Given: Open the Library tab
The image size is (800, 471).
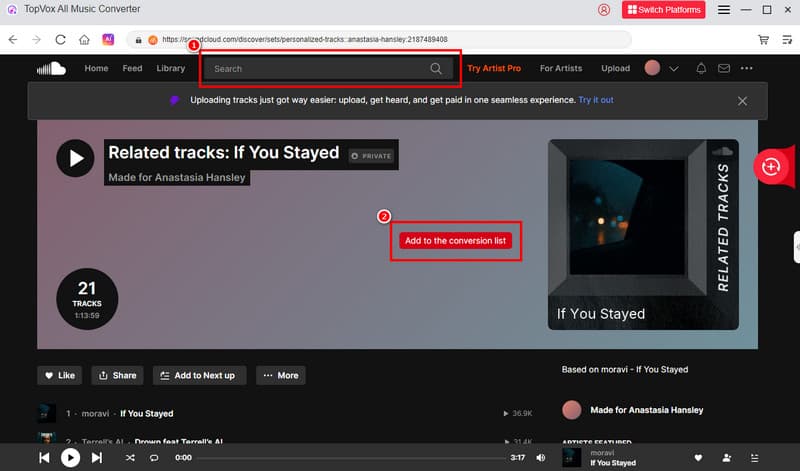Looking at the screenshot, I should pyautogui.click(x=170, y=68).
